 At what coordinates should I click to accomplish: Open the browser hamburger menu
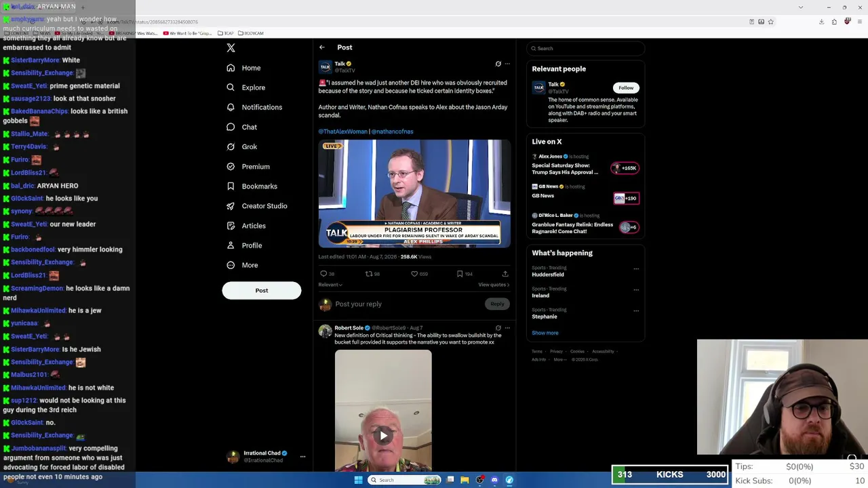[859, 22]
